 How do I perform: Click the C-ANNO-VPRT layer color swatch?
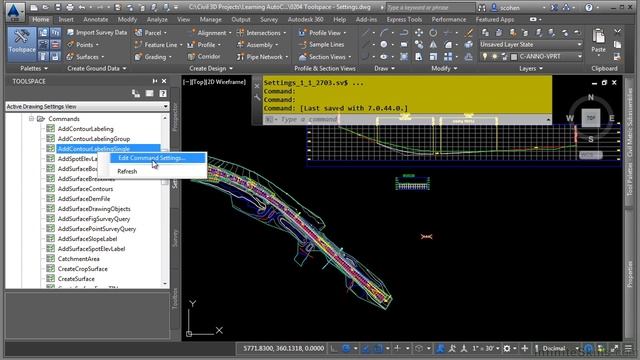(x=514, y=57)
